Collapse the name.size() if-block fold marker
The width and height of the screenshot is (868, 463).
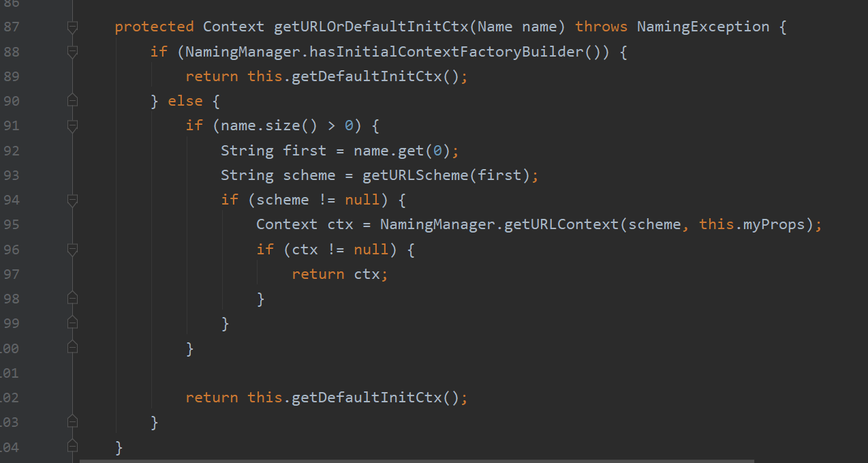pos(72,125)
